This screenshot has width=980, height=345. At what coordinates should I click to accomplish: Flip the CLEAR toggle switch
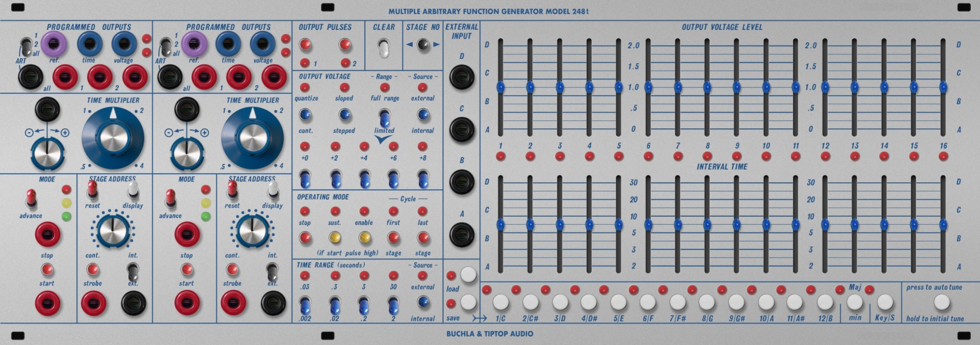coord(383,47)
